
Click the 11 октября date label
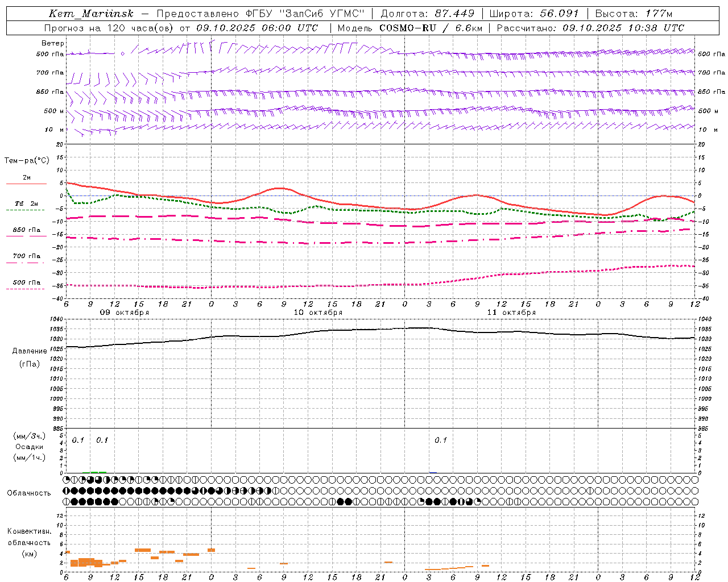511,313
